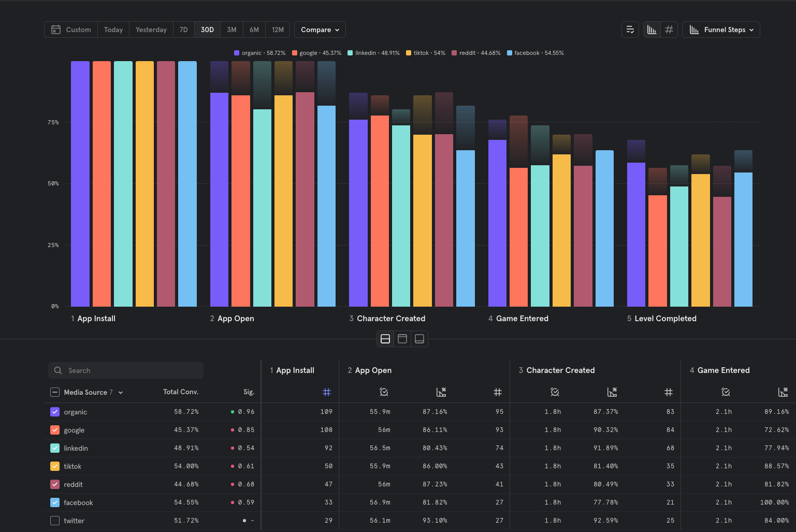Click the count (#) column icon under App Install

(x=327, y=392)
